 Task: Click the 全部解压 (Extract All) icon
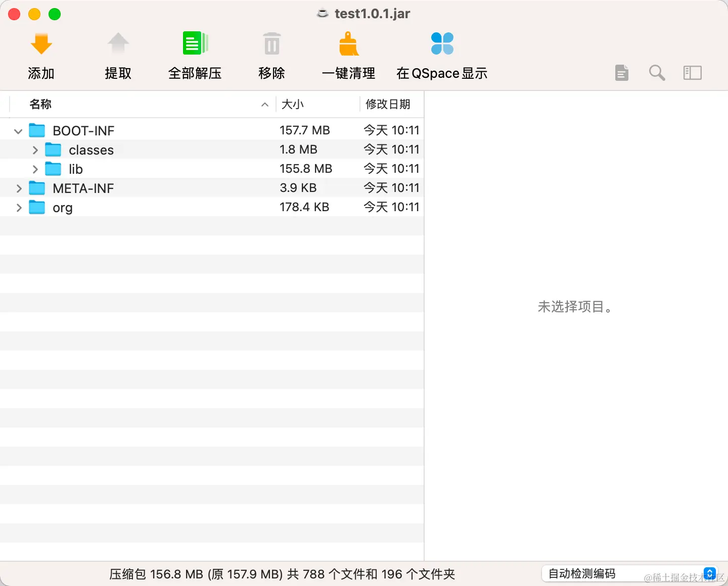click(195, 43)
